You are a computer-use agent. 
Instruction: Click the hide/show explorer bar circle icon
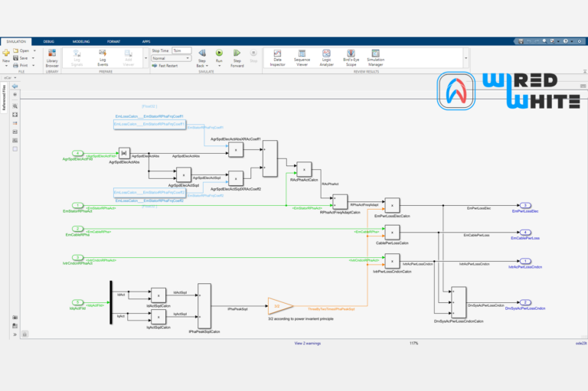click(x=15, y=94)
